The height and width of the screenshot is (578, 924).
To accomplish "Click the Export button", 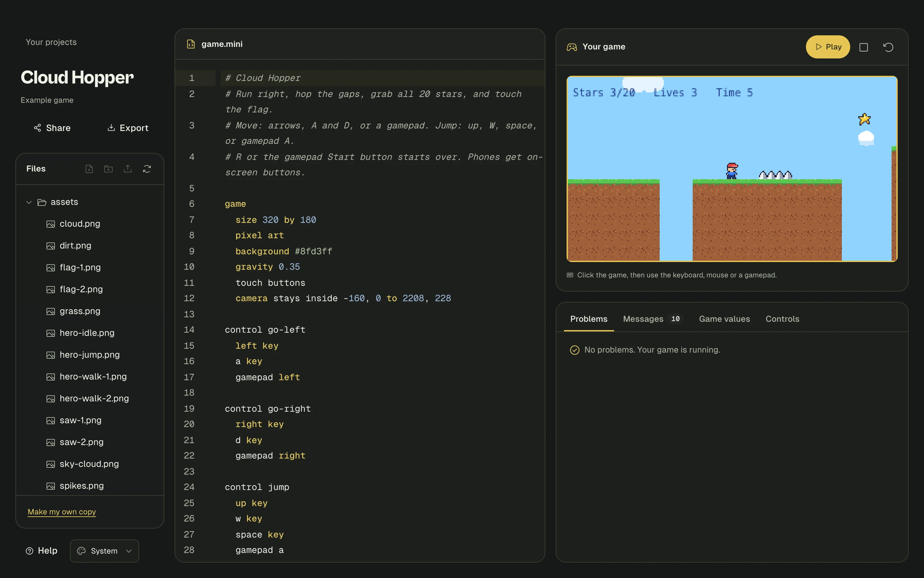I will (127, 128).
